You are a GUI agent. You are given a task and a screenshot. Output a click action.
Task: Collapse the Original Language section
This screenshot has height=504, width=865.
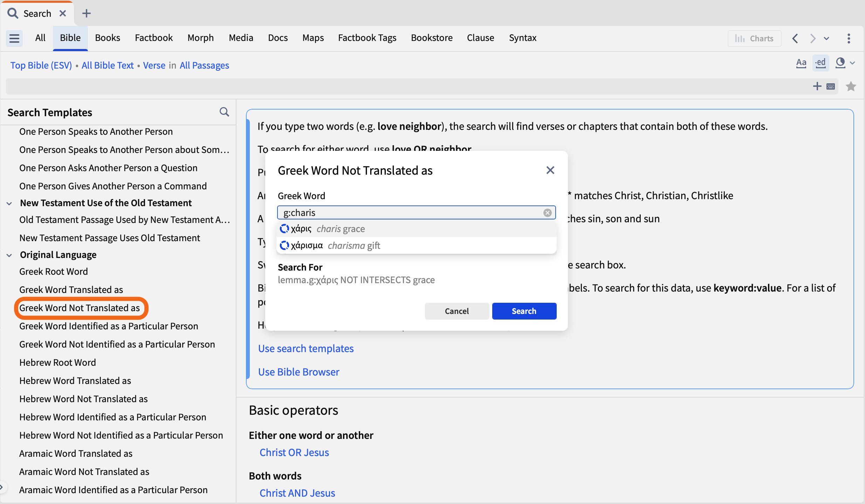pos(9,255)
